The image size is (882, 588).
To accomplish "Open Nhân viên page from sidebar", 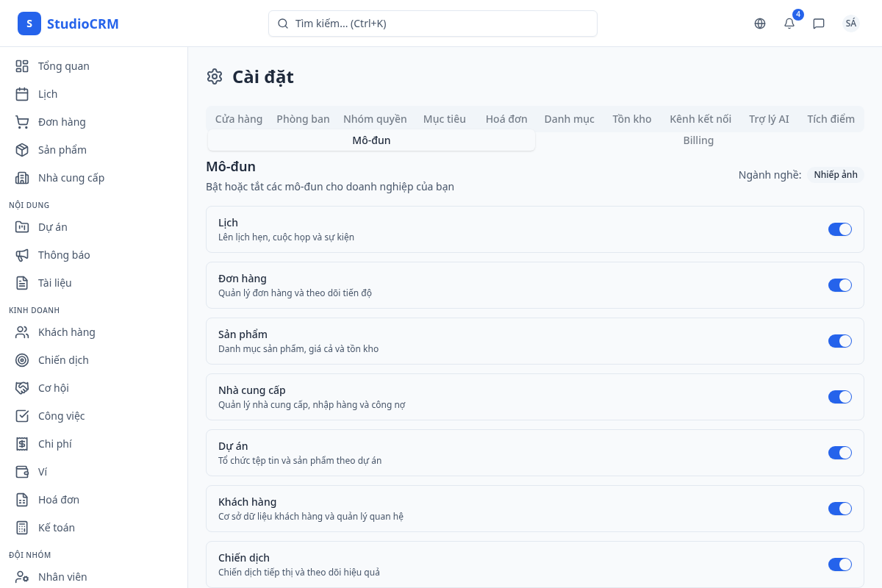I will (x=62, y=577).
